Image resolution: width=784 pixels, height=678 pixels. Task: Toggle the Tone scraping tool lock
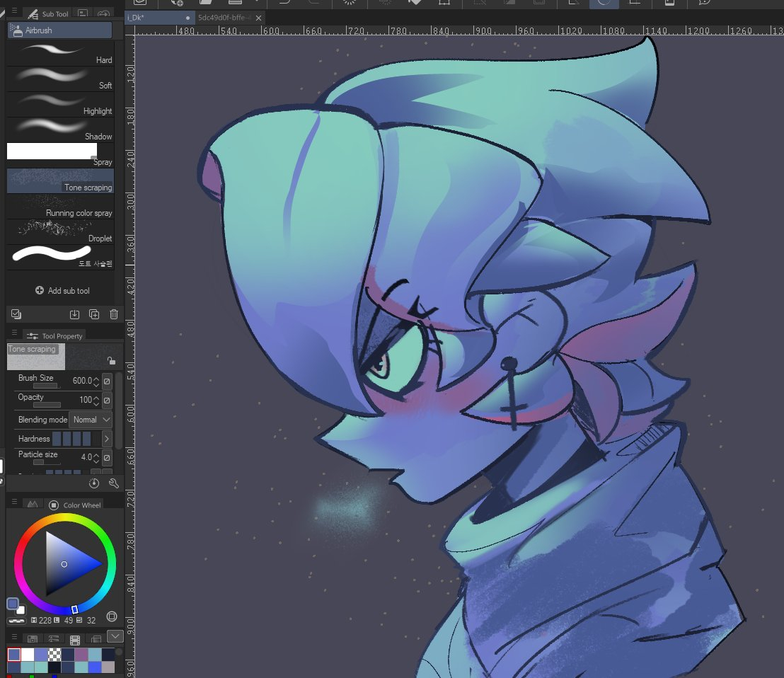click(x=111, y=360)
